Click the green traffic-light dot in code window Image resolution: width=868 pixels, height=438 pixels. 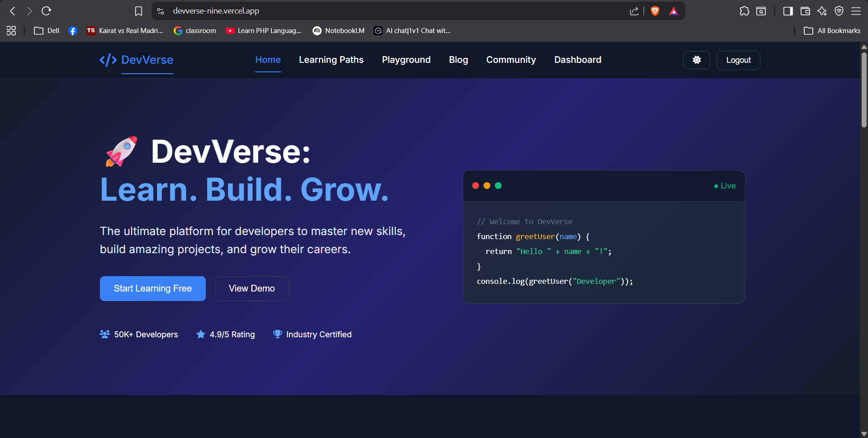[x=498, y=185]
